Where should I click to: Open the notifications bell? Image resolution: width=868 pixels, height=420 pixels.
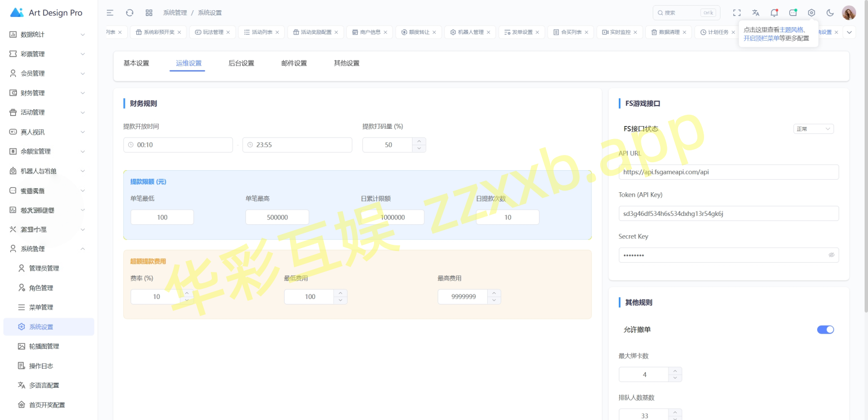774,12
